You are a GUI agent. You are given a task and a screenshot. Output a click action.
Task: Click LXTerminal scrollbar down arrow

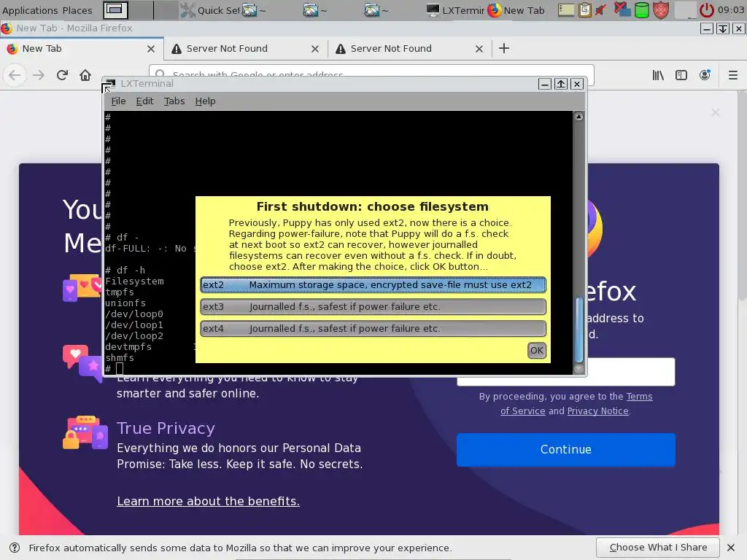(x=578, y=368)
